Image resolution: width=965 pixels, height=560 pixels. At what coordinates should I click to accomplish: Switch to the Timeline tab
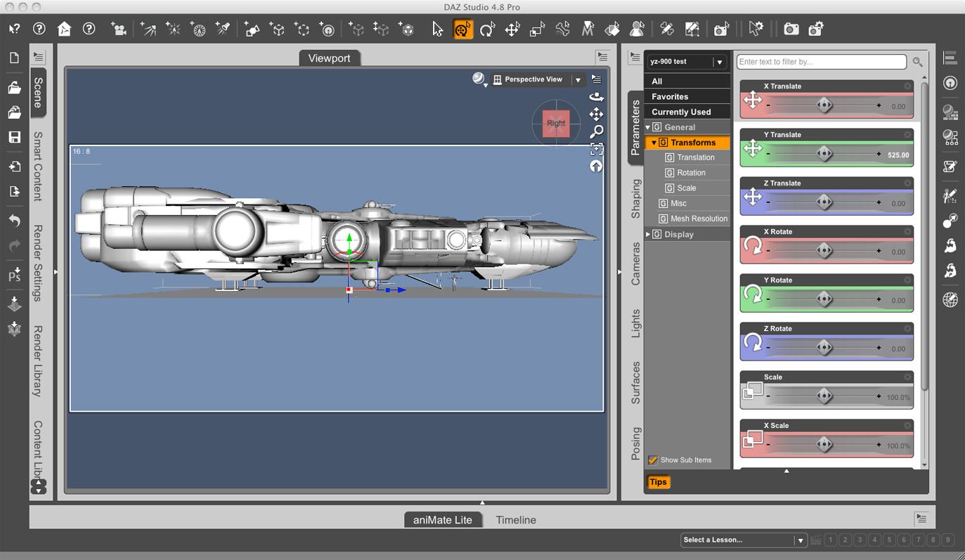click(516, 520)
